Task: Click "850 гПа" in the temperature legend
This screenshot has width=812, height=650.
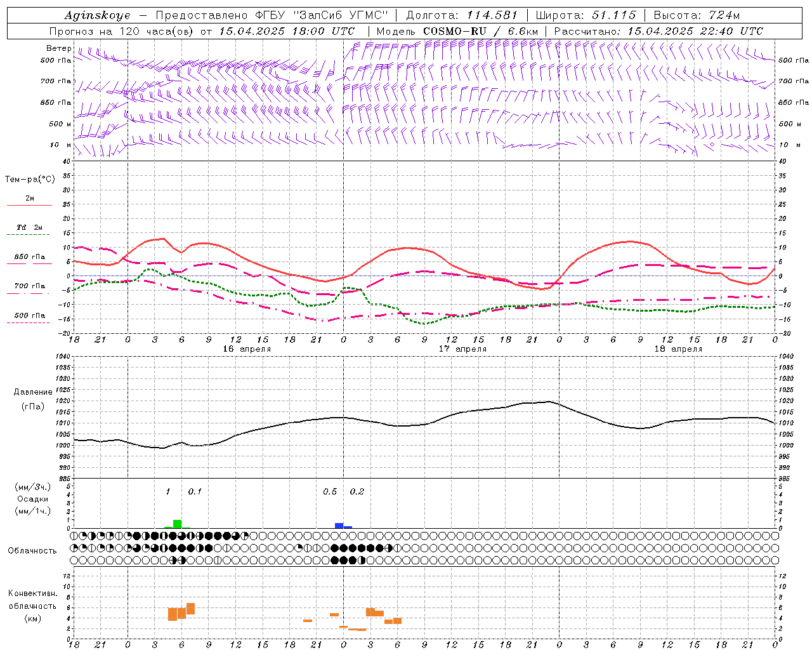Action: (x=30, y=257)
